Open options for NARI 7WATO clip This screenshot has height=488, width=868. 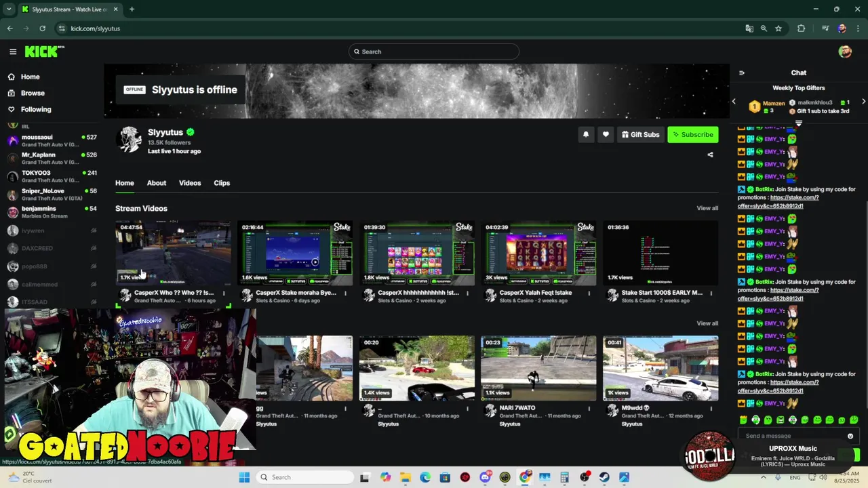pyautogui.click(x=589, y=409)
